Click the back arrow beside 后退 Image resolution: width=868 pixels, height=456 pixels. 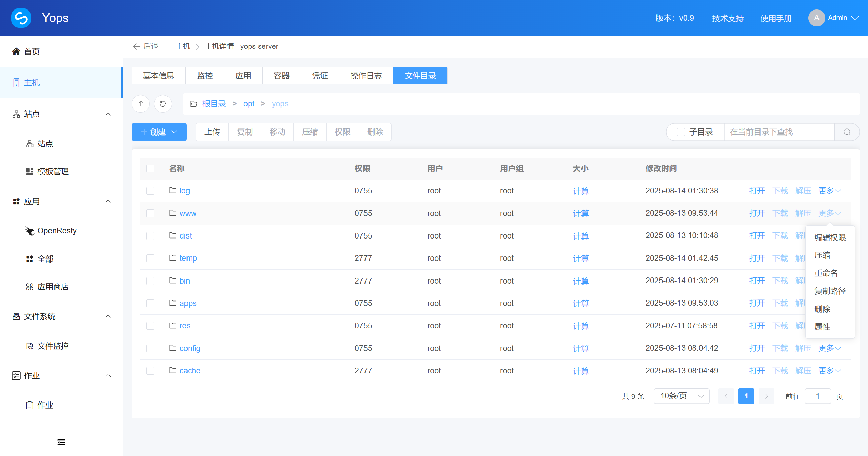(136, 46)
